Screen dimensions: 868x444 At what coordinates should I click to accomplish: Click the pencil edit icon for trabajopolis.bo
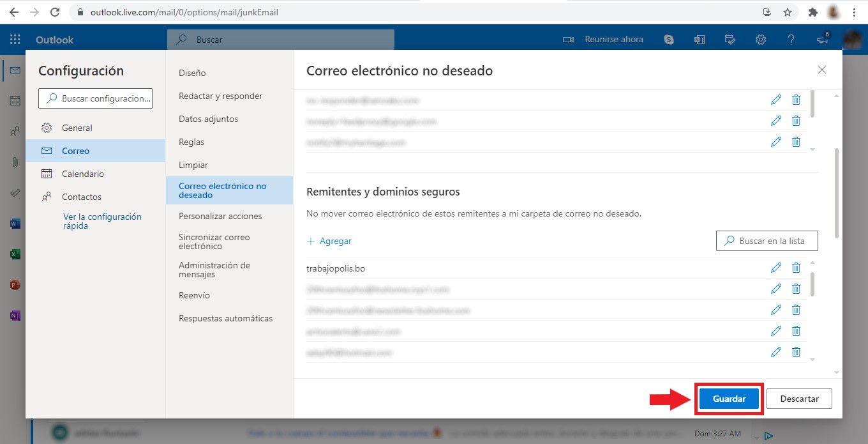[776, 268]
